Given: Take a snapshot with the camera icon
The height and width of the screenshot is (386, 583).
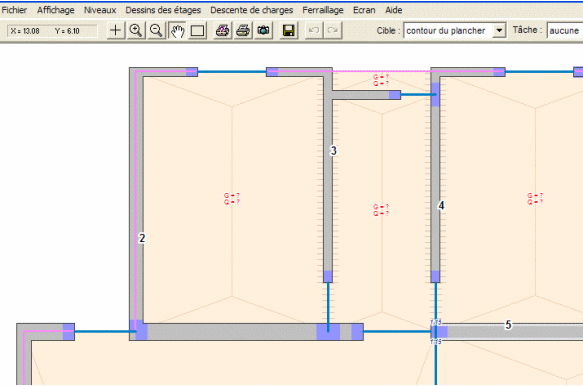Looking at the screenshot, I should click(x=264, y=30).
